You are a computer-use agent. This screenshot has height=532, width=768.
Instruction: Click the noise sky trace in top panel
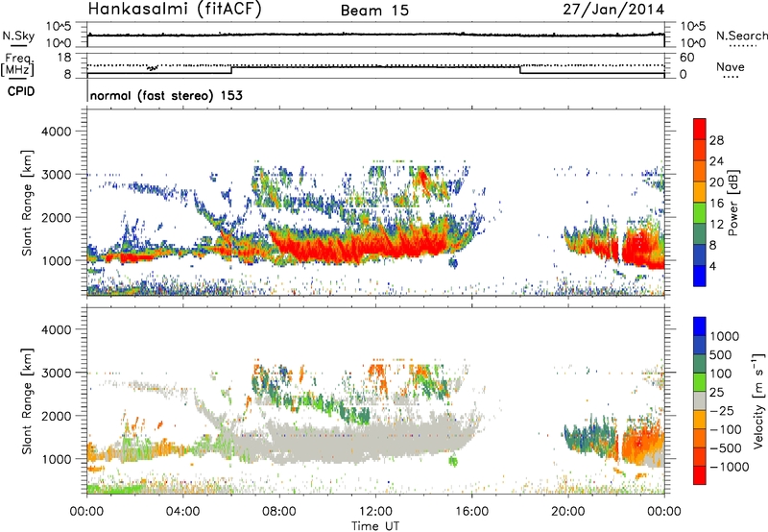pyautogui.click(x=375, y=35)
